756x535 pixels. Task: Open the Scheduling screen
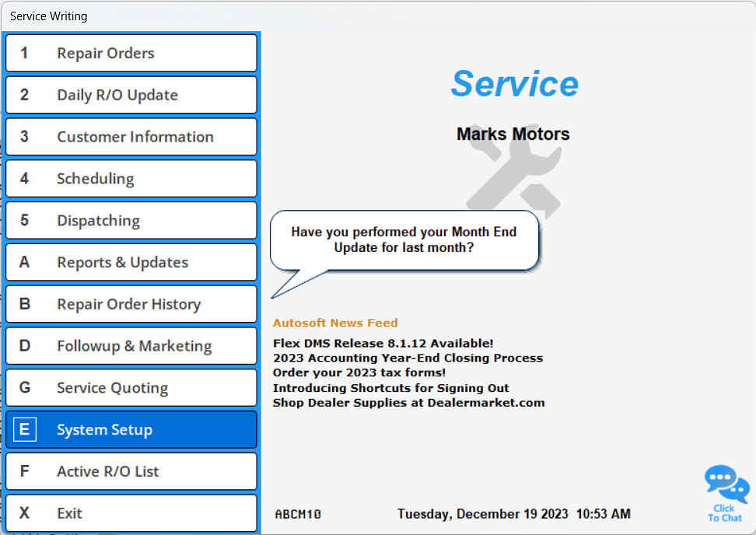pos(131,178)
